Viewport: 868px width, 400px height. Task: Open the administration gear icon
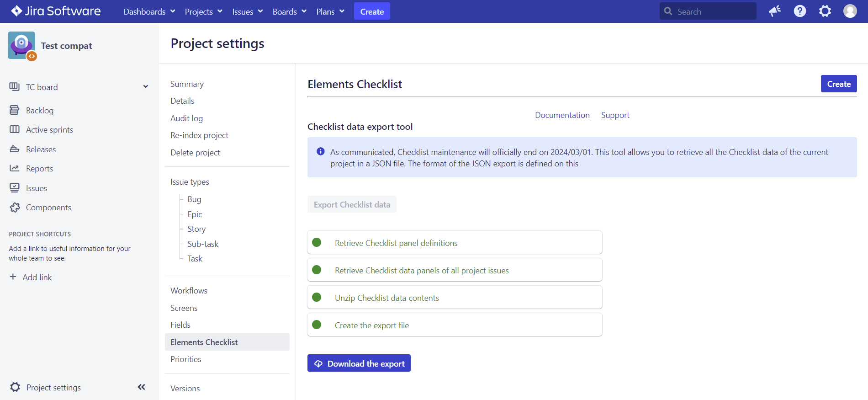(825, 11)
